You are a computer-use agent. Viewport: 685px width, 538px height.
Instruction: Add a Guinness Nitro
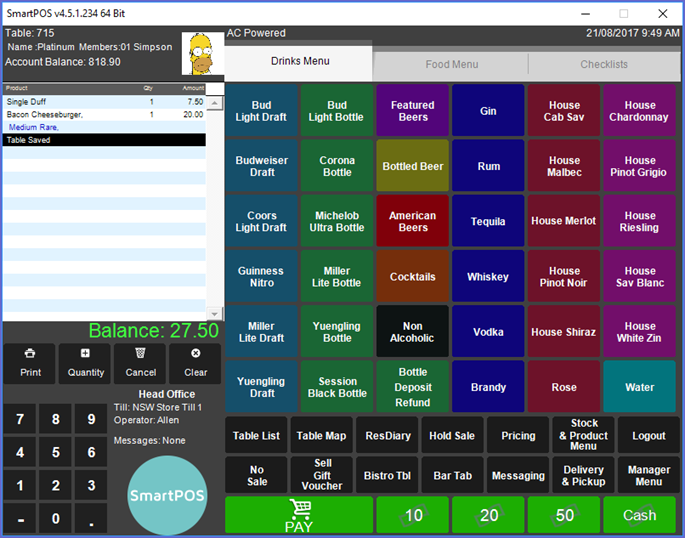pos(261,276)
